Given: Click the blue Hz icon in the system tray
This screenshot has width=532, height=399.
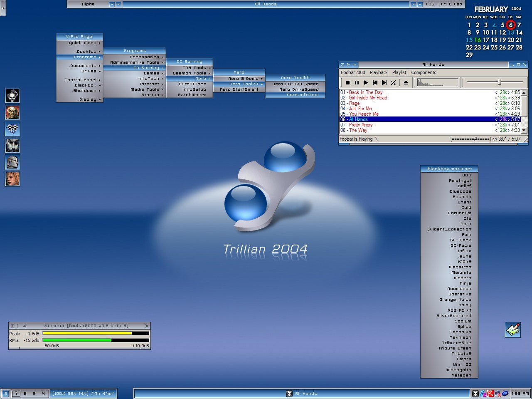Looking at the screenshot, I should coord(483,393).
